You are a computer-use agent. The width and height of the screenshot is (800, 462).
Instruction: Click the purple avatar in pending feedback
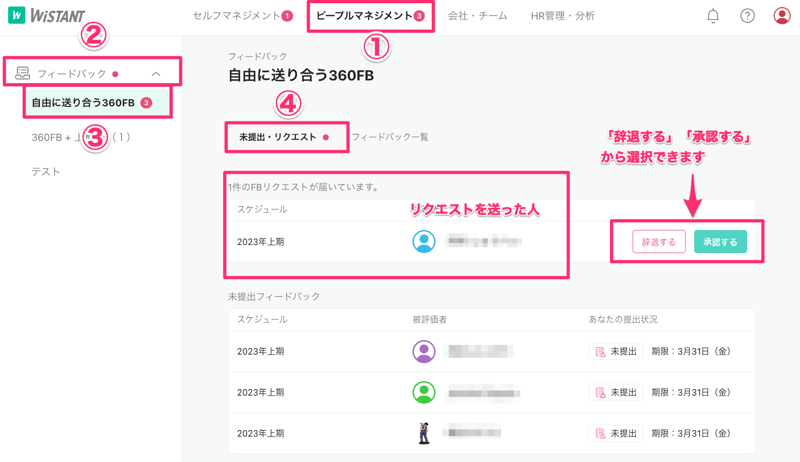(x=424, y=352)
